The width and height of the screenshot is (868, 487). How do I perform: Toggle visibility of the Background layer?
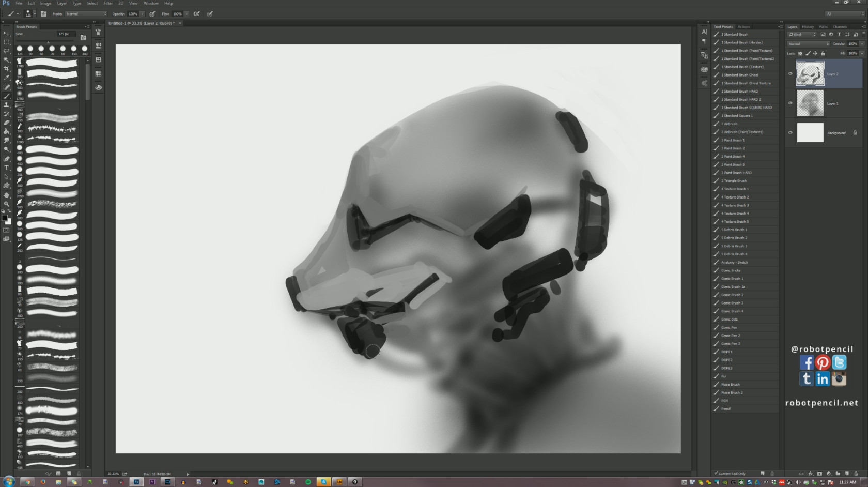[x=790, y=133]
